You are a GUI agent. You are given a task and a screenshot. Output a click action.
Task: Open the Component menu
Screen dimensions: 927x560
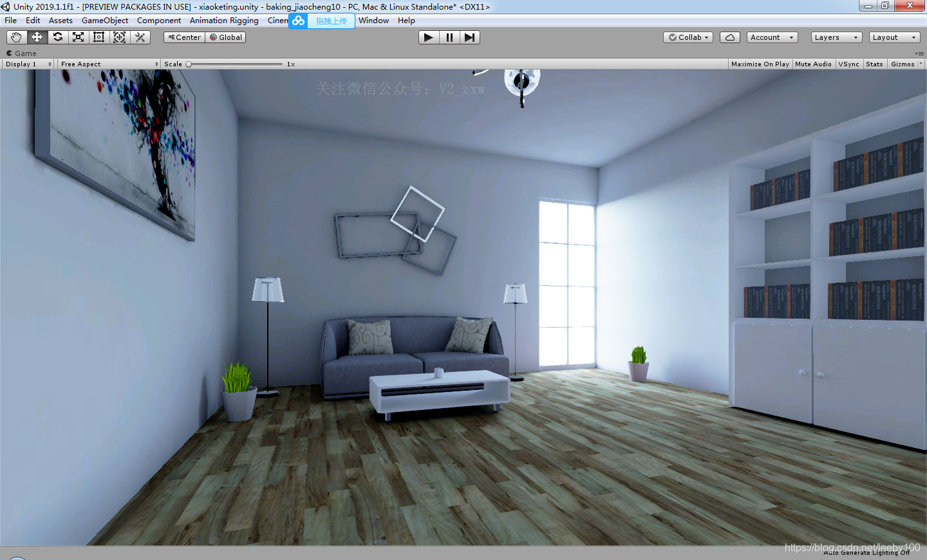click(x=159, y=21)
